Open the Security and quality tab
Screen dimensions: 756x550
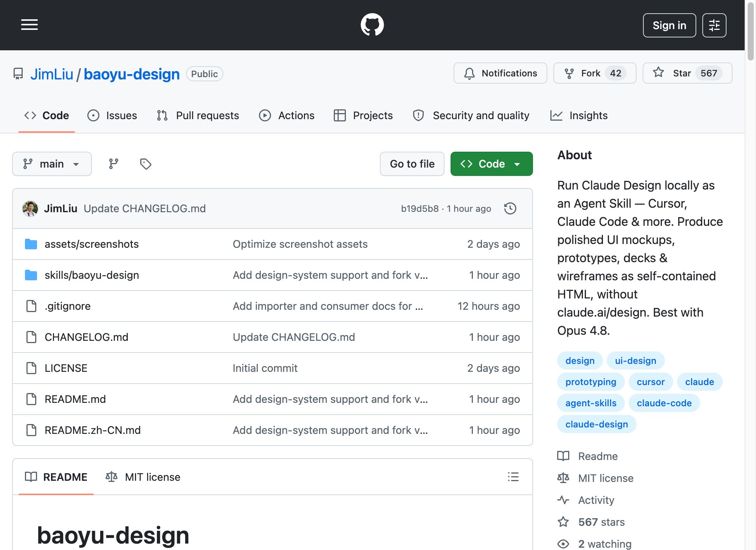(x=471, y=115)
